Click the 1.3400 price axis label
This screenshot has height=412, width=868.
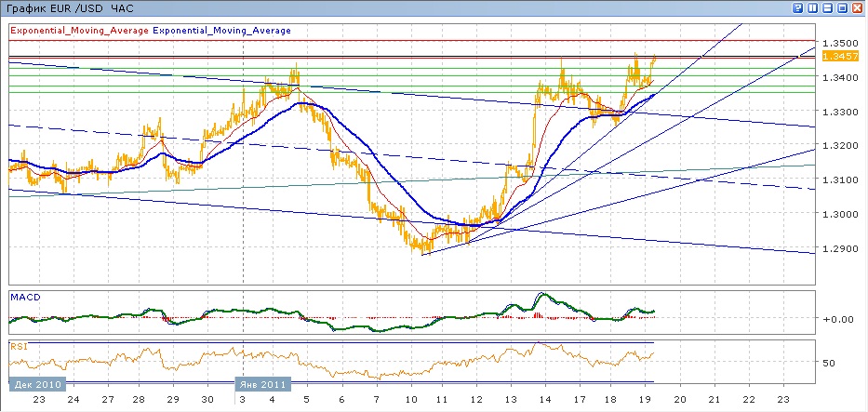(840, 77)
